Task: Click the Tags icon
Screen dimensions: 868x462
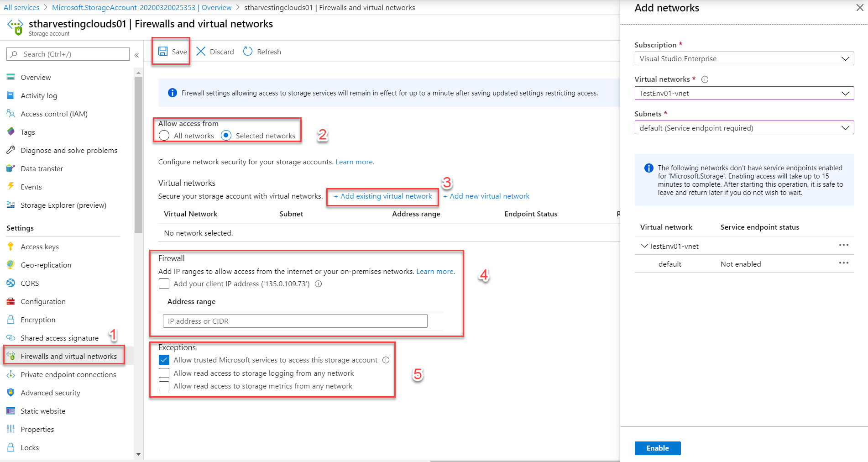Action: [x=11, y=132]
